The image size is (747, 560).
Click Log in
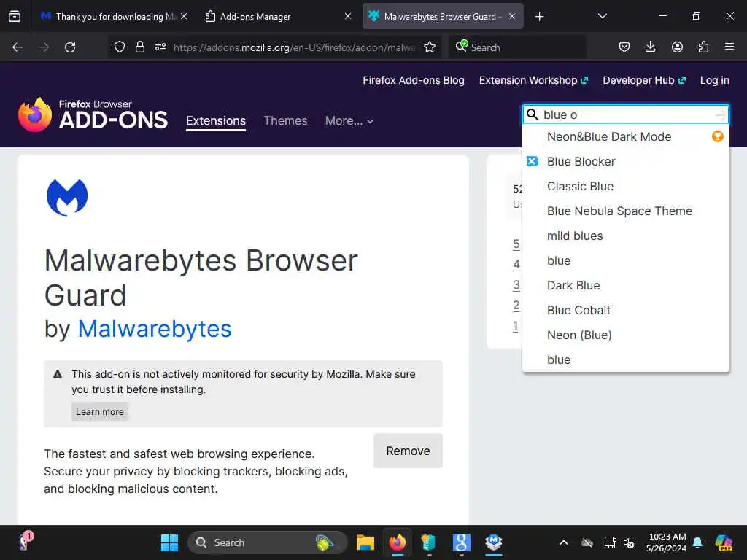click(715, 80)
